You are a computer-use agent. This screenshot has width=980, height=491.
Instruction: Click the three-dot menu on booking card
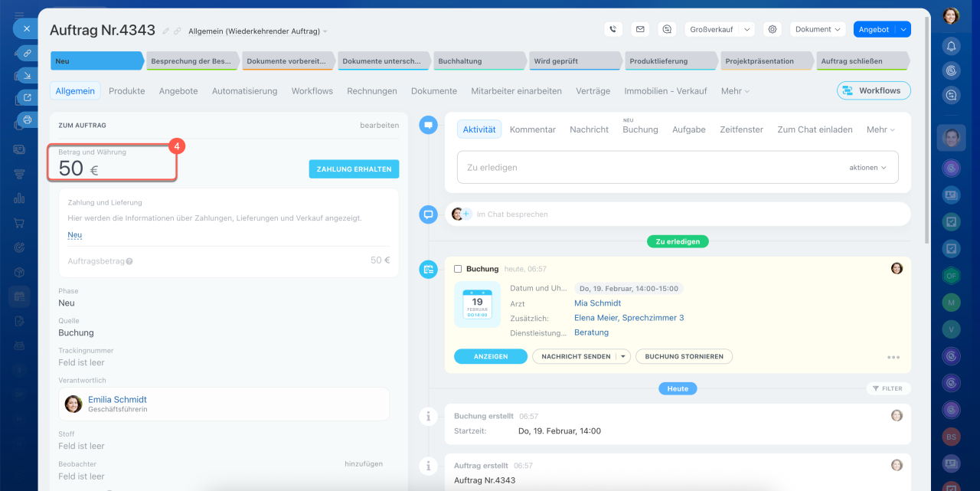pyautogui.click(x=893, y=357)
